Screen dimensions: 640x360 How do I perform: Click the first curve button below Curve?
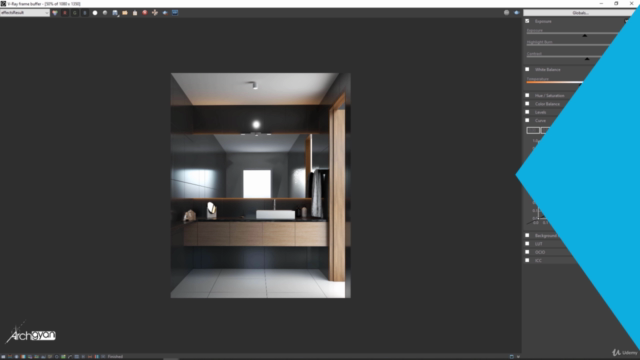click(x=533, y=130)
